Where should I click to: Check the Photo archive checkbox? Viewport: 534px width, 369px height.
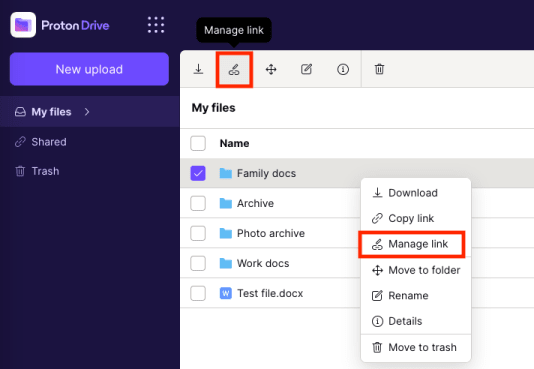click(x=198, y=233)
